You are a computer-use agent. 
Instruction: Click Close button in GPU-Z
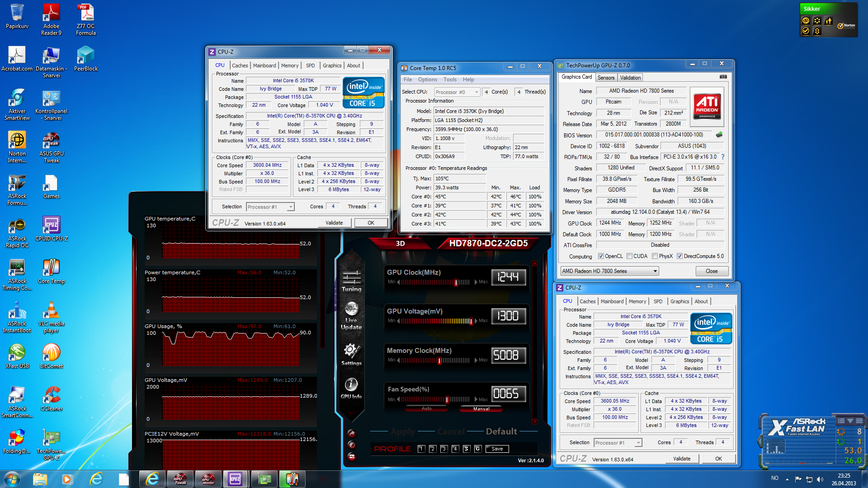pos(712,271)
